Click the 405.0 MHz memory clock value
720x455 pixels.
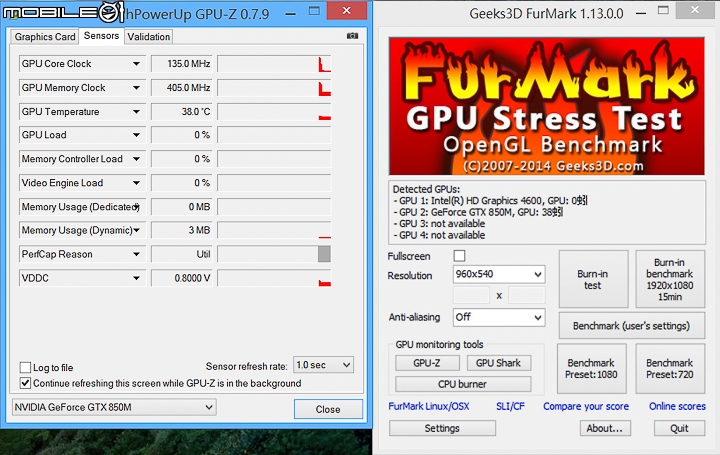182,88
